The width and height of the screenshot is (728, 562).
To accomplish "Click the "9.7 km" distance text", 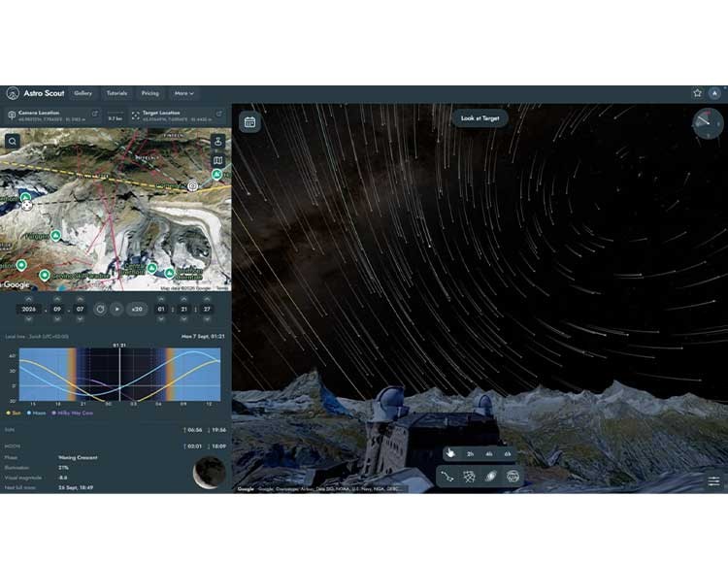I will (116, 118).
